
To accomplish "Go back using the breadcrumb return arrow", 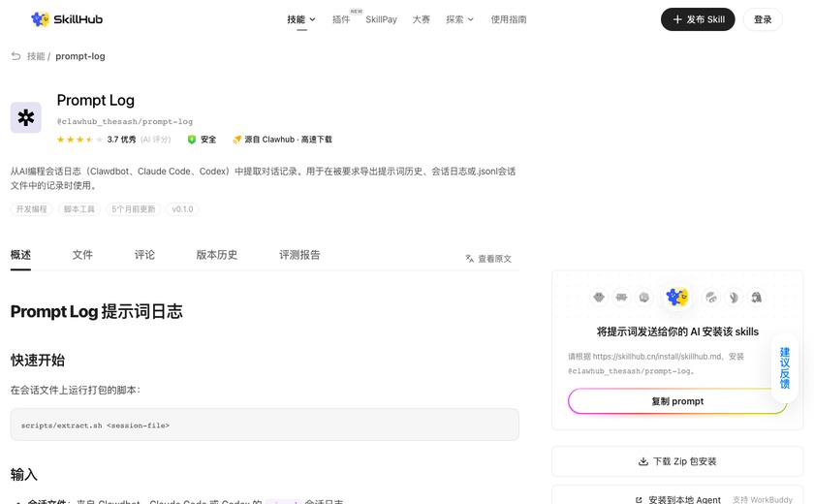I will pyautogui.click(x=16, y=56).
